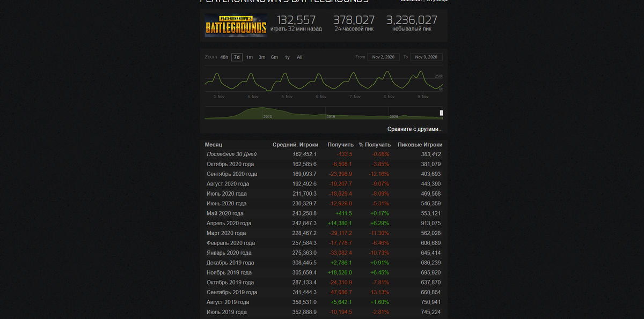Jump to 2019 in the navigator timeline
The height and width of the screenshot is (319, 644).
331,116
